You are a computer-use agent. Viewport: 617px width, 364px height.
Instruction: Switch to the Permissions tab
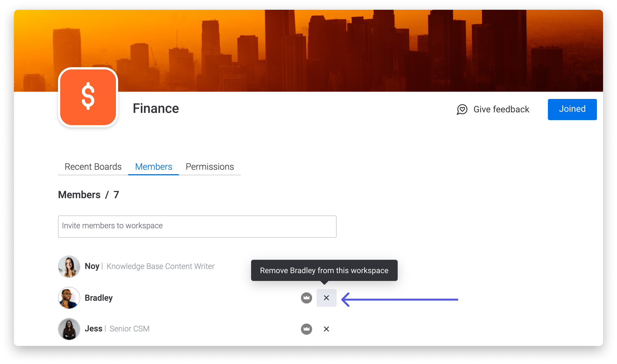click(209, 166)
